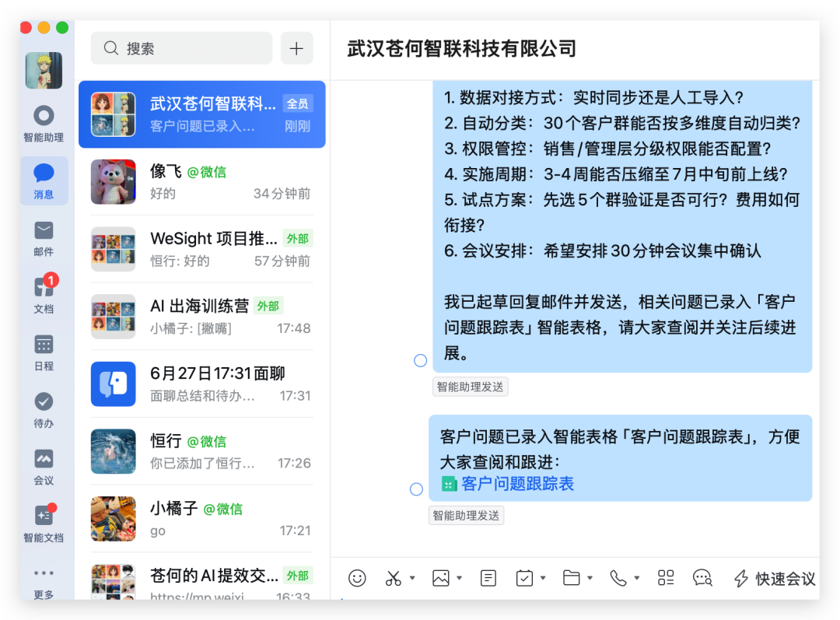This screenshot has height=620, width=840.
Task: Open 文档 docs with notification badge
Action: click(44, 295)
